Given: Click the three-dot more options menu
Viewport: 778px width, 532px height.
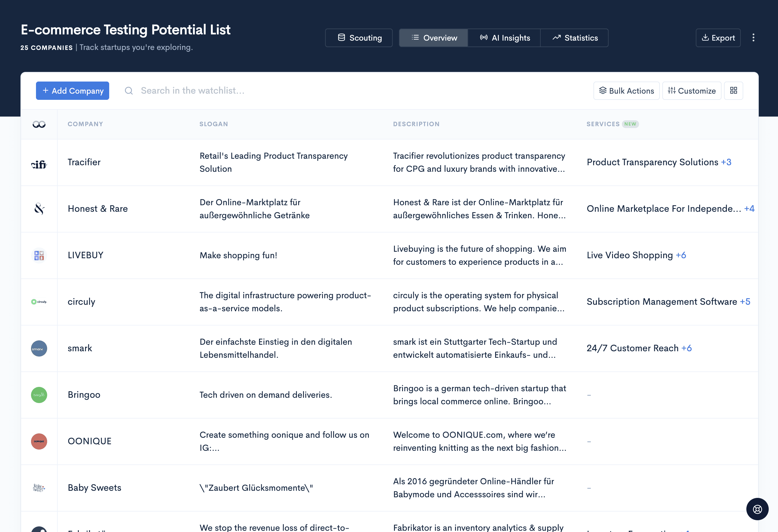Looking at the screenshot, I should 753,38.
